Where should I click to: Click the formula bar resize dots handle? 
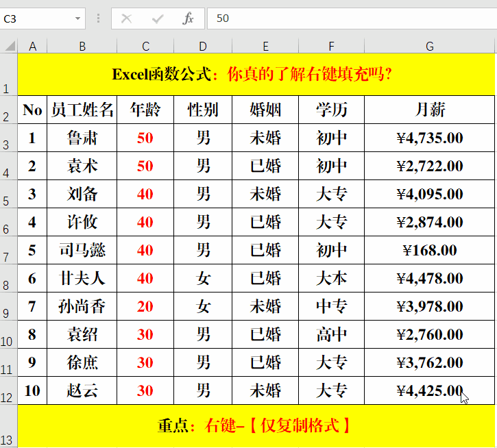(x=98, y=18)
